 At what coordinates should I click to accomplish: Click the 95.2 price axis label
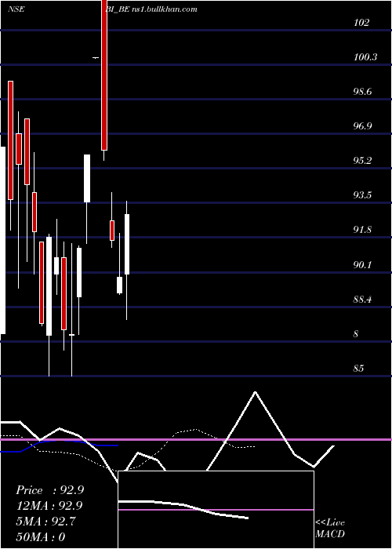362,161
